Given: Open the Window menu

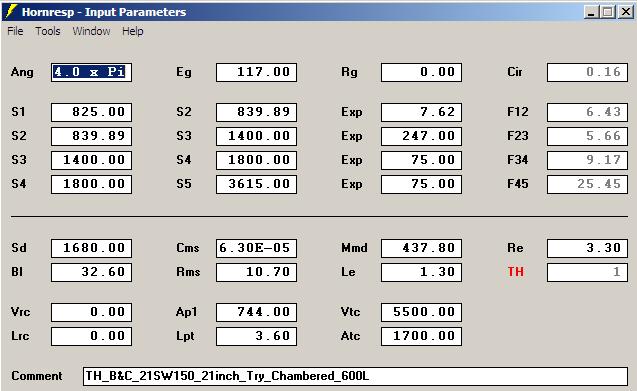Looking at the screenshot, I should tap(91, 31).
